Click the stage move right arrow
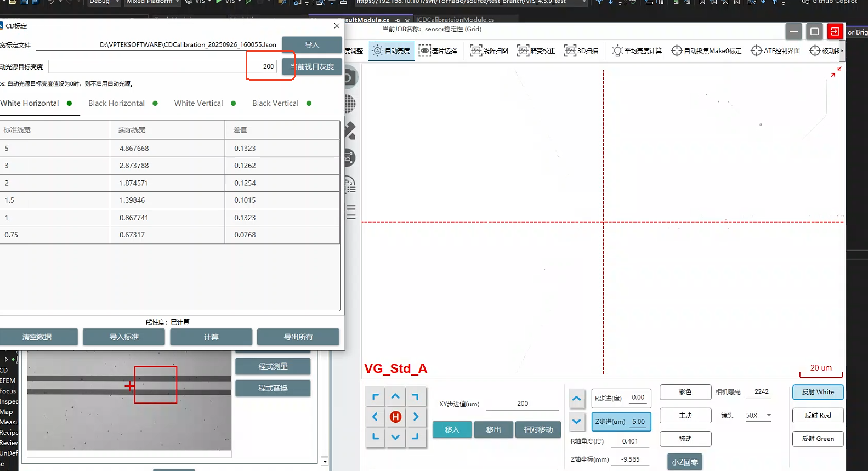 (416, 417)
